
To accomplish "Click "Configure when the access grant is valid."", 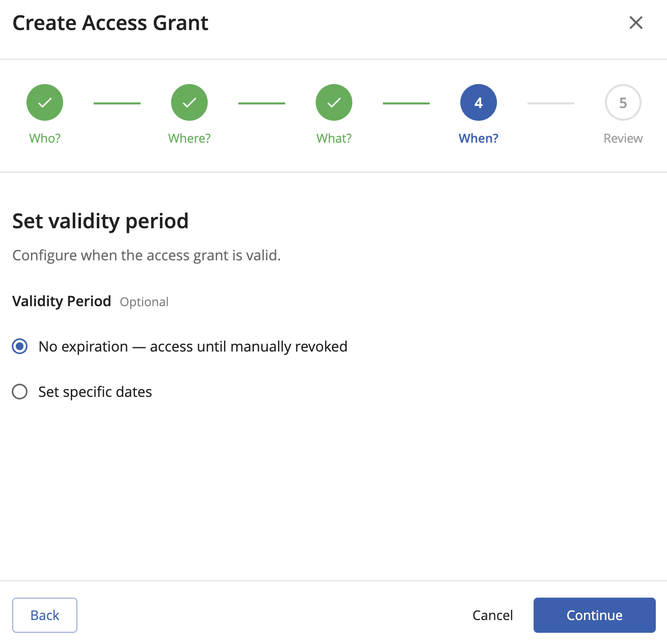I will coord(147,255).
